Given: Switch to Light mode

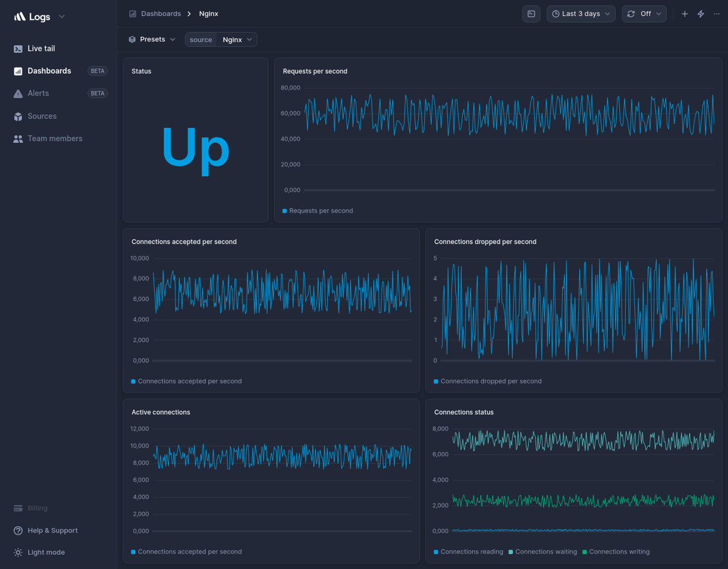Looking at the screenshot, I should click(45, 552).
